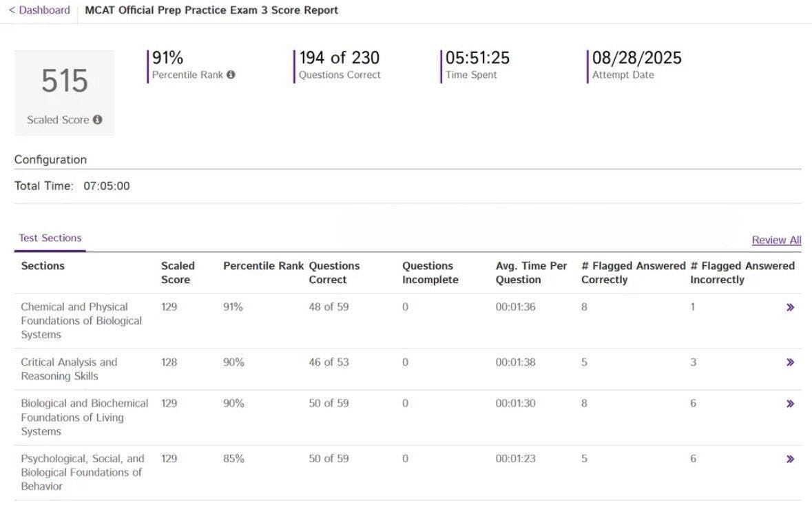Click the Questions Correct column header
Image resolution: width=812 pixels, height=505 pixels.
tap(334, 273)
